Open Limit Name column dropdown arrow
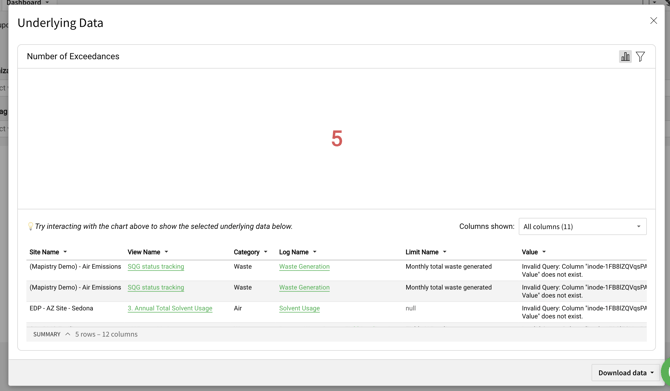The height and width of the screenshot is (391, 670). [444, 252]
